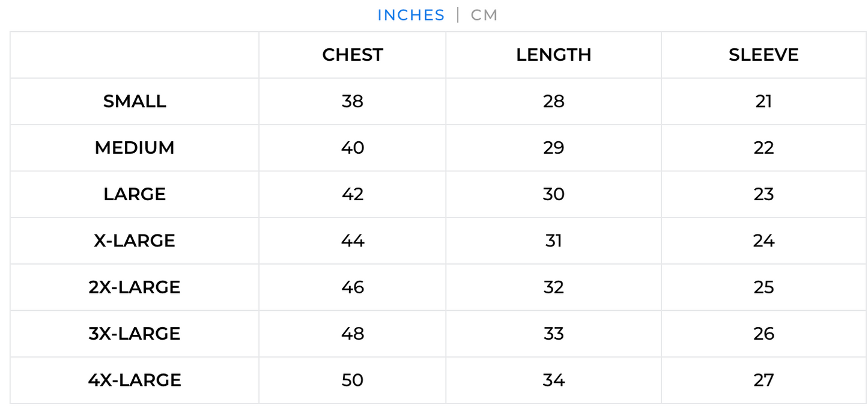Select the 4X-LARGE size row label

pyautogui.click(x=135, y=380)
